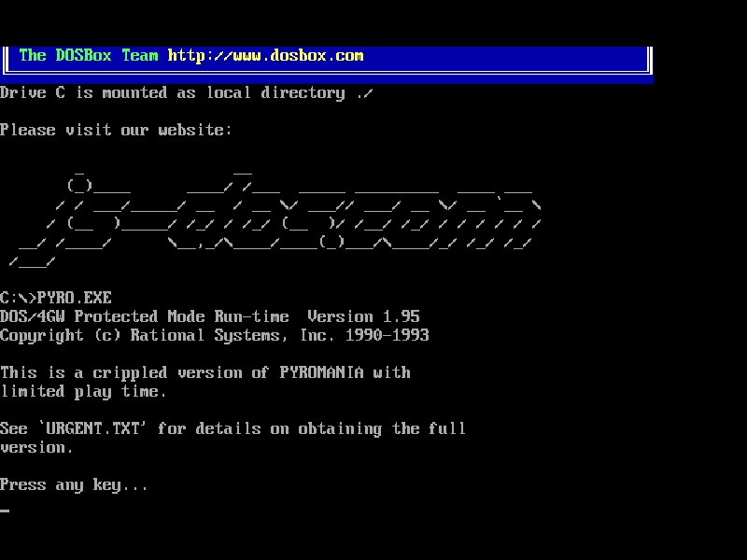Screen dimensions: 747x560
Task: Click the empty blue area of banner
Action: [504, 55]
